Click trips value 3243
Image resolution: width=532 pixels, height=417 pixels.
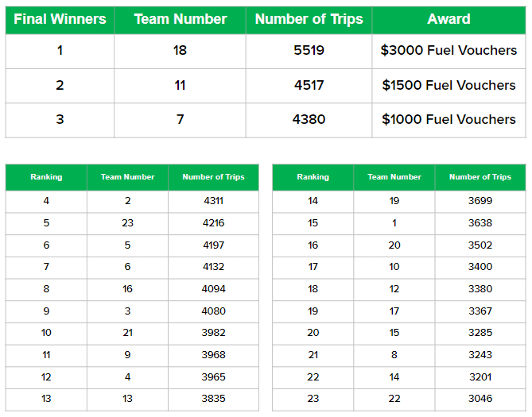[480, 355]
